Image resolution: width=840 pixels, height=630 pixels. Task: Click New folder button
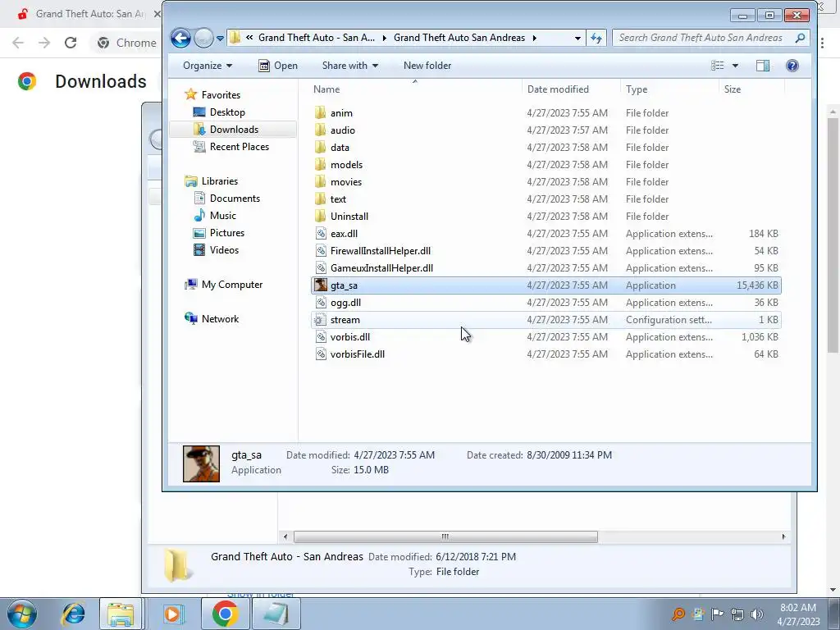point(427,66)
